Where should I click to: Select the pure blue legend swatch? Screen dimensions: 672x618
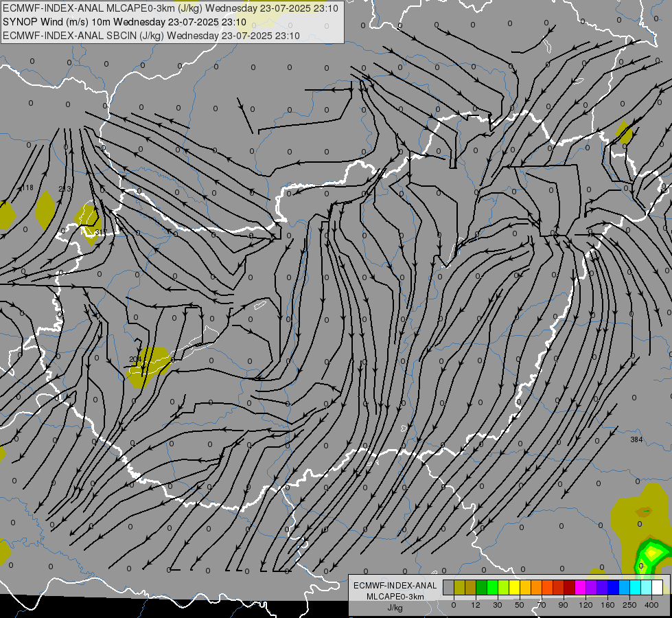click(614, 588)
